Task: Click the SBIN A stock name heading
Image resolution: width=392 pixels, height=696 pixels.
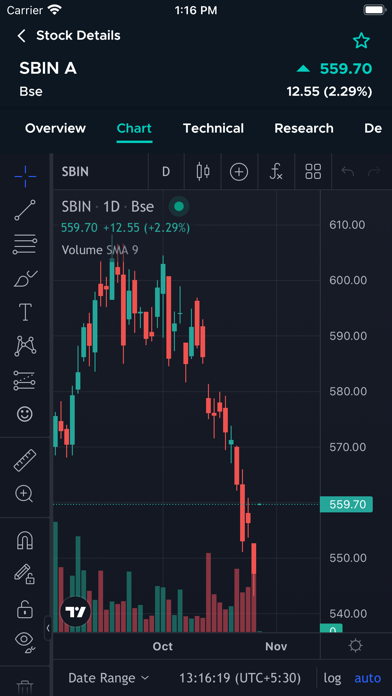Action: [48, 68]
